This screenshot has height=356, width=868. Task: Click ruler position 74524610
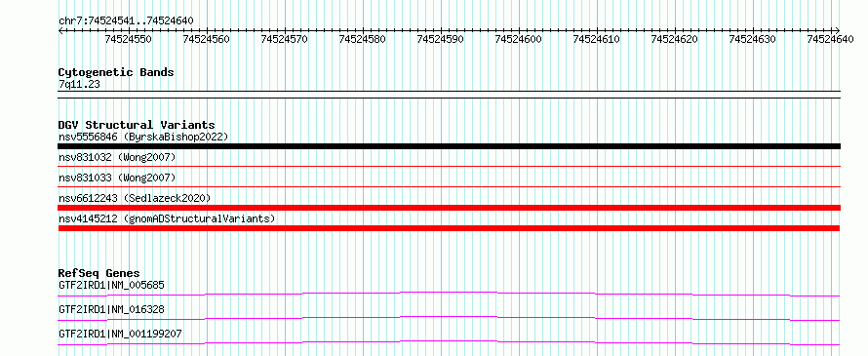point(597,39)
